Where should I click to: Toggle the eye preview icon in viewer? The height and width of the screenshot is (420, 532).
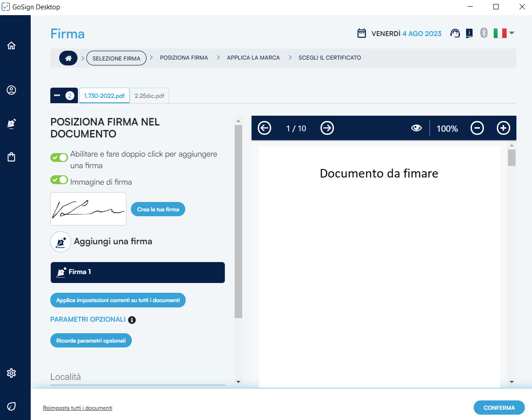tap(416, 129)
